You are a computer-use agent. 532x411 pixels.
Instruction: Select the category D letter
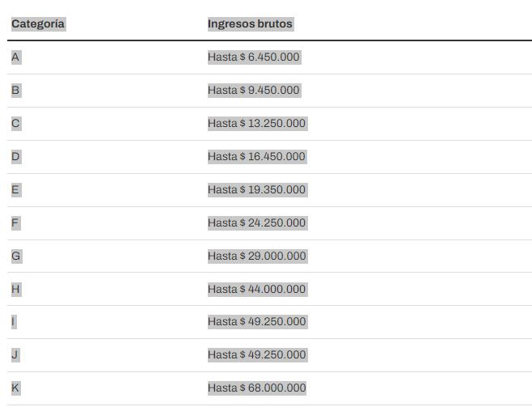pyautogui.click(x=15, y=157)
